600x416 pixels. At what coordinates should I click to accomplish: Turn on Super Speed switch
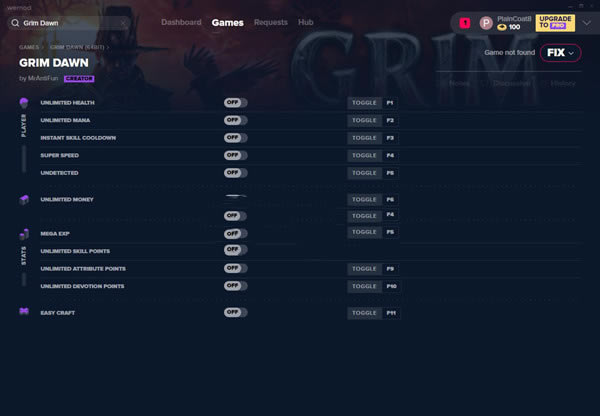coord(235,156)
